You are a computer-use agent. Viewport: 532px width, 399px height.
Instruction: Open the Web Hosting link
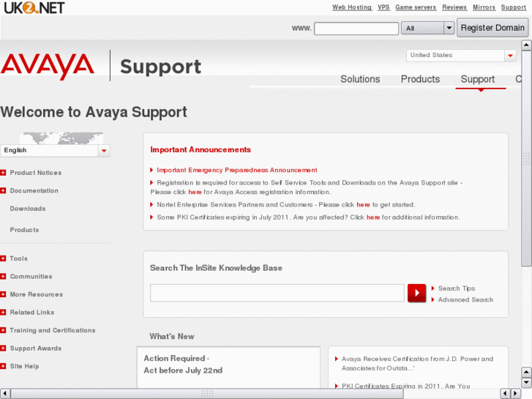click(x=352, y=7)
